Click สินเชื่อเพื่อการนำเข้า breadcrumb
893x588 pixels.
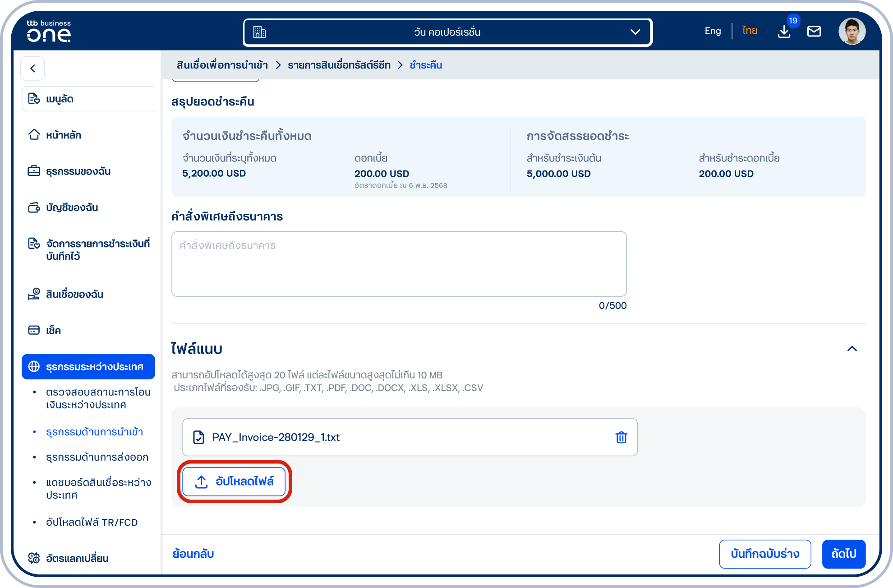pyautogui.click(x=222, y=65)
